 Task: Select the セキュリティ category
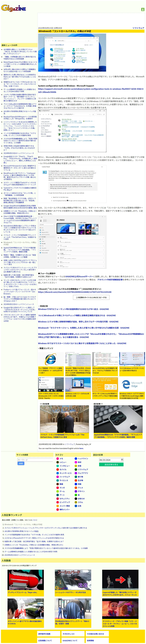64,499
